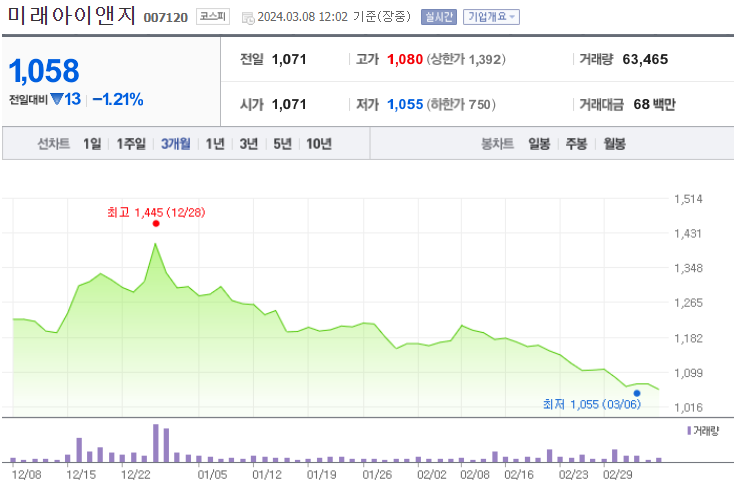
Task: Select the 5년 line chart tab
Action: pyautogui.click(x=283, y=144)
